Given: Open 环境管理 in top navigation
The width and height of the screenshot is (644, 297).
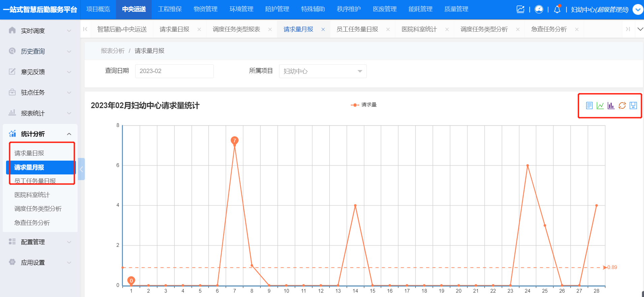Looking at the screenshot, I should pyautogui.click(x=241, y=9).
